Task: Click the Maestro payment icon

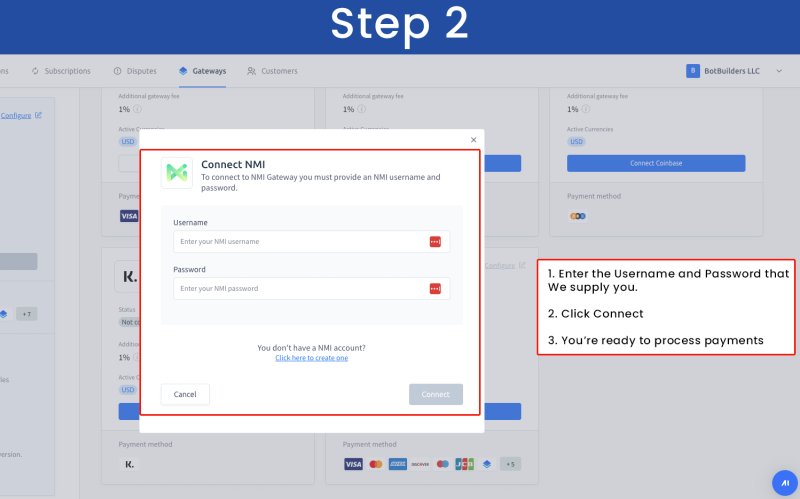Action: pyautogui.click(x=443, y=464)
